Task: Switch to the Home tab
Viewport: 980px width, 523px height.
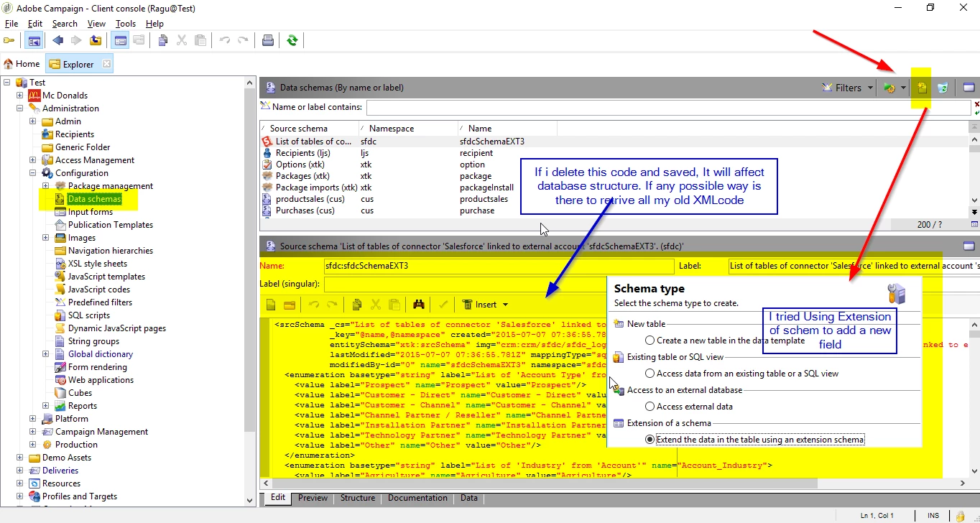Action: pos(22,64)
